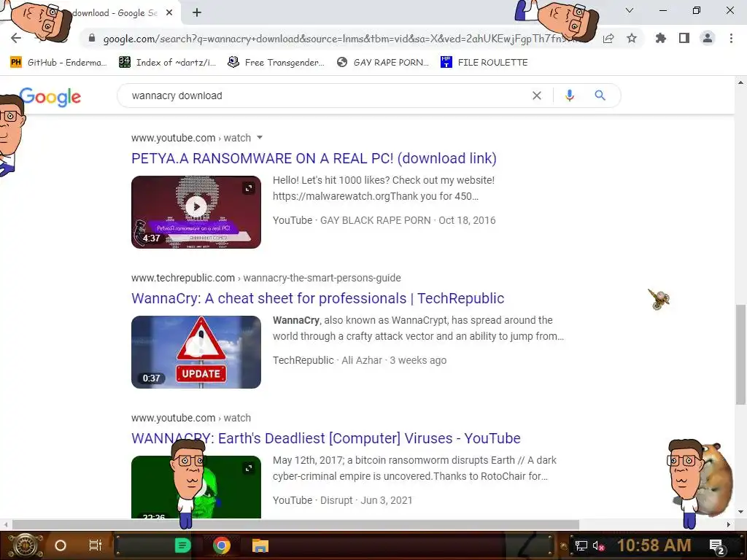
Task: Click the www.techrepublic.com breadcrumb text
Action: (x=183, y=278)
